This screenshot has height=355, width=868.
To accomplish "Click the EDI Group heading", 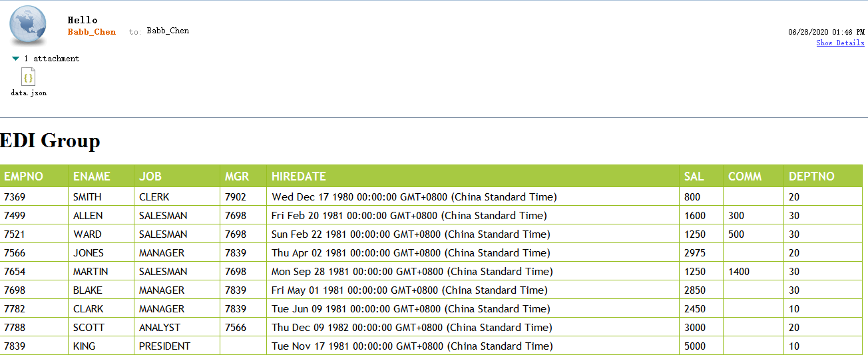I will coord(50,141).
